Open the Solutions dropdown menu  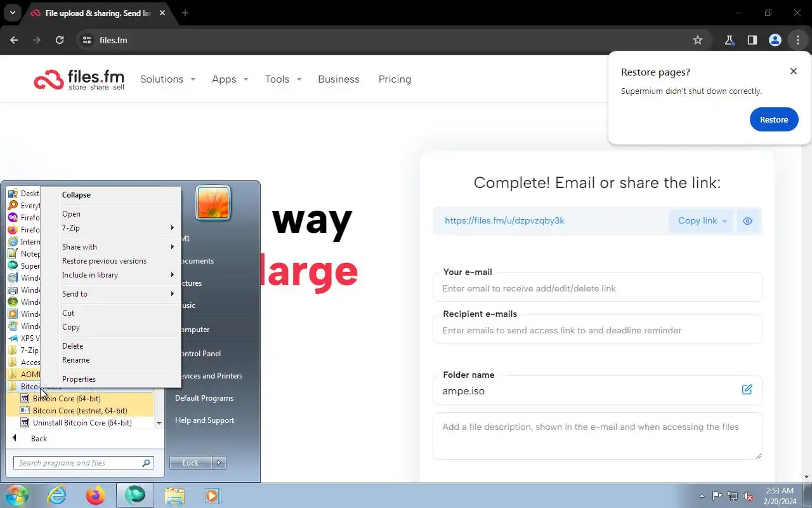click(x=167, y=79)
